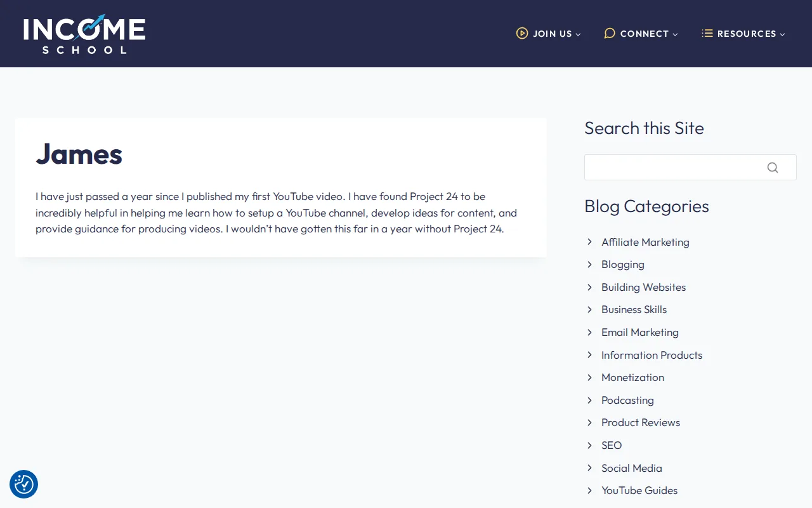
Task: Click the chevron icon before Product Reviews
Action: (x=589, y=422)
